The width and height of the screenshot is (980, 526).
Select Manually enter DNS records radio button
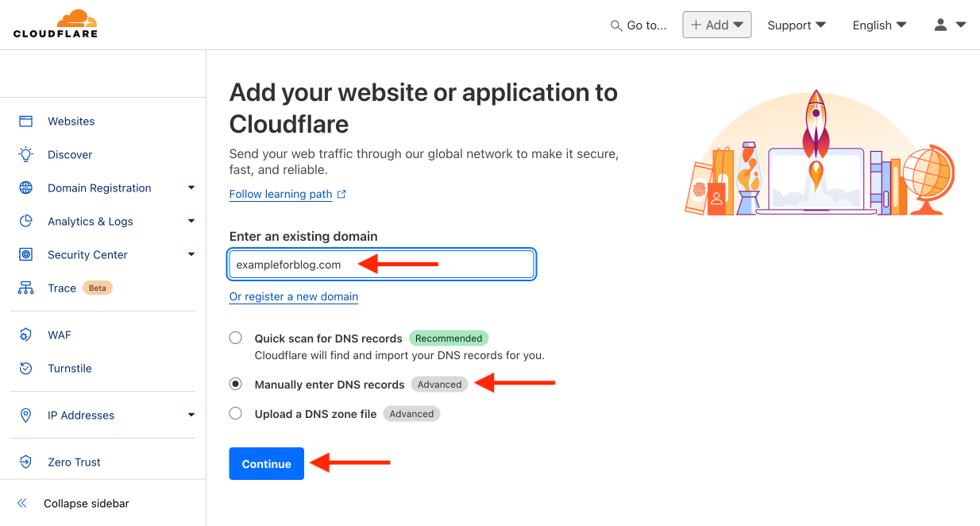coord(236,384)
